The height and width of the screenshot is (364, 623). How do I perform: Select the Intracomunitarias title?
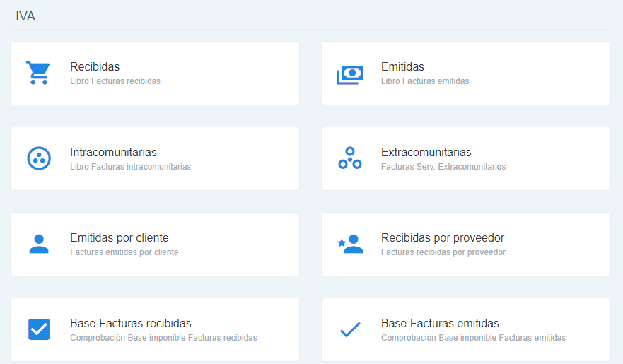point(113,153)
